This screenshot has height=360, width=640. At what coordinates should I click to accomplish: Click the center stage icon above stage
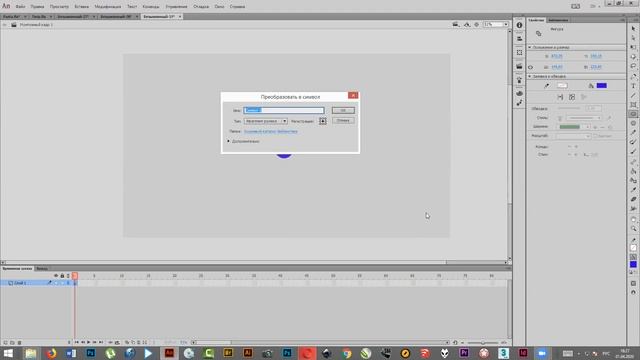[x=476, y=25]
